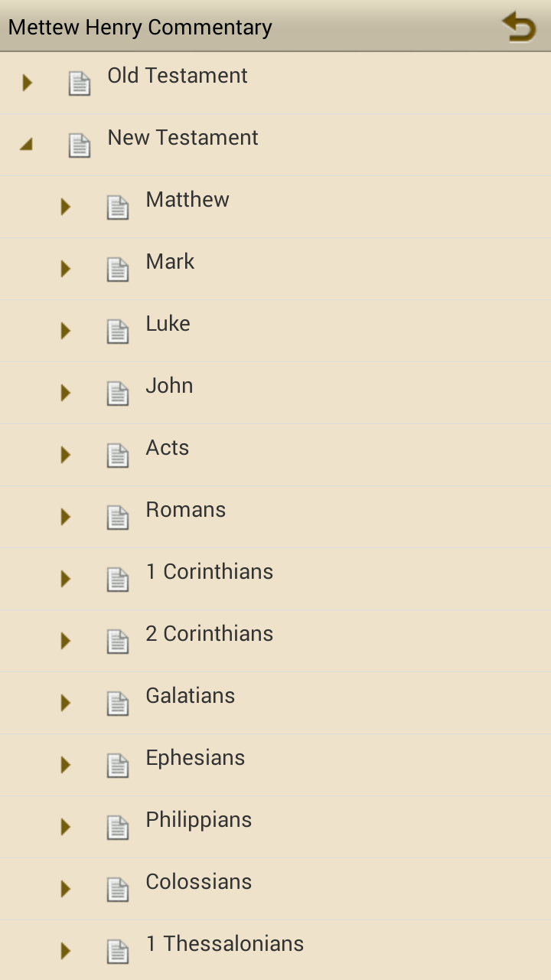Click the page icon beside New Testament

pyautogui.click(x=79, y=144)
